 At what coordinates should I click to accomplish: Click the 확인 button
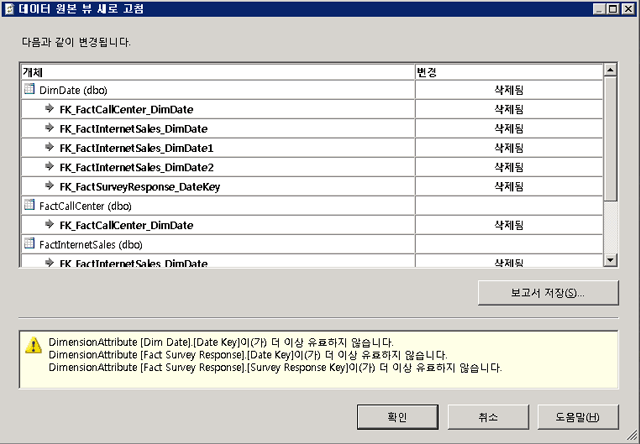tap(398, 417)
